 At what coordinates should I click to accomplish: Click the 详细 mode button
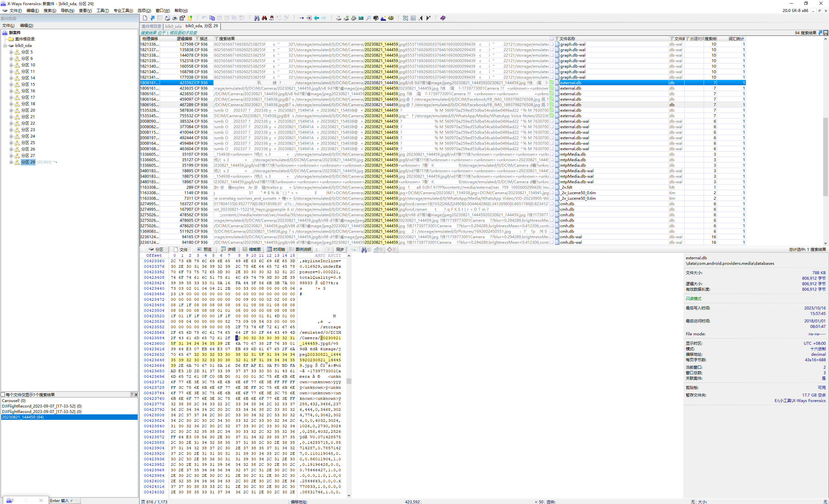tap(228, 250)
